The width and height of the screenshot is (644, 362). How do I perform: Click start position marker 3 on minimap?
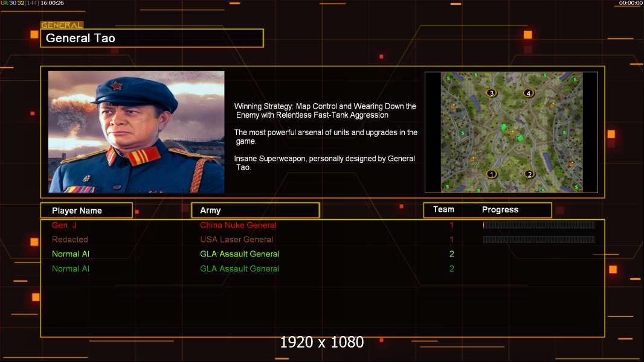(x=492, y=93)
